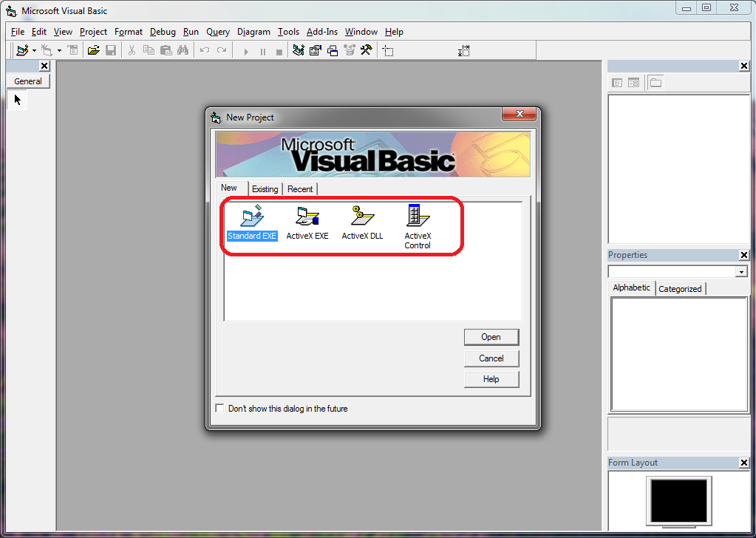Click Toggle Folders icon in Project panel
This screenshot has width=756, height=538.
(x=655, y=83)
